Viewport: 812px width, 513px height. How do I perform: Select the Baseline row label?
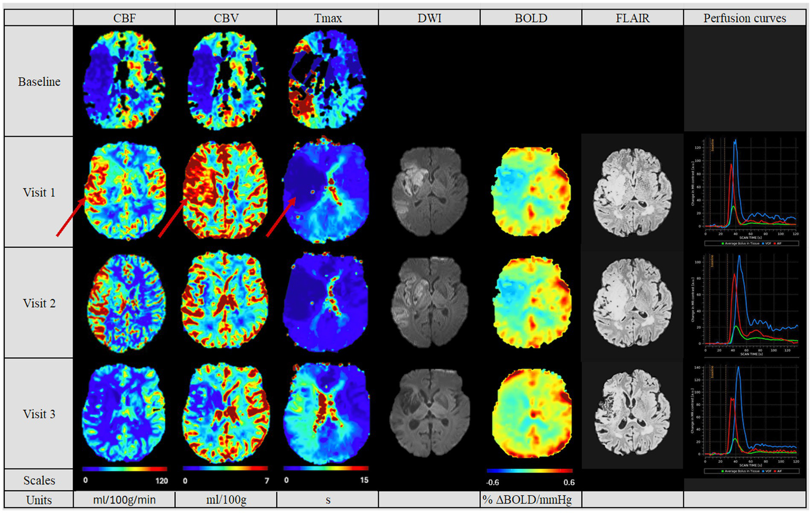coord(39,82)
